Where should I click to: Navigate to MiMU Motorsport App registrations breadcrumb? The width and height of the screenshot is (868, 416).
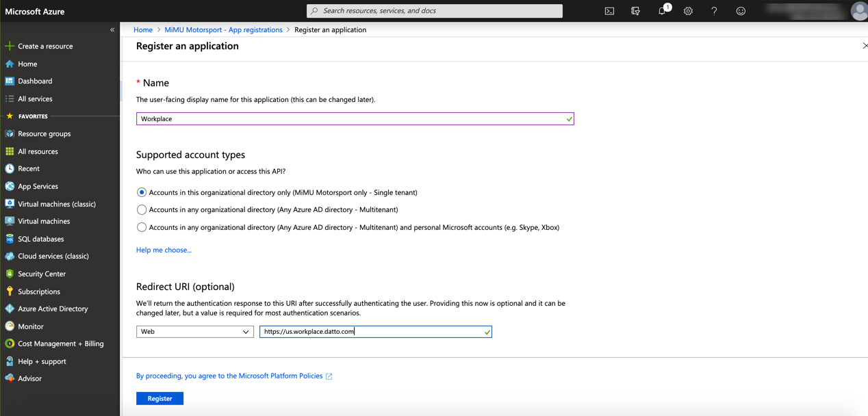tap(223, 29)
